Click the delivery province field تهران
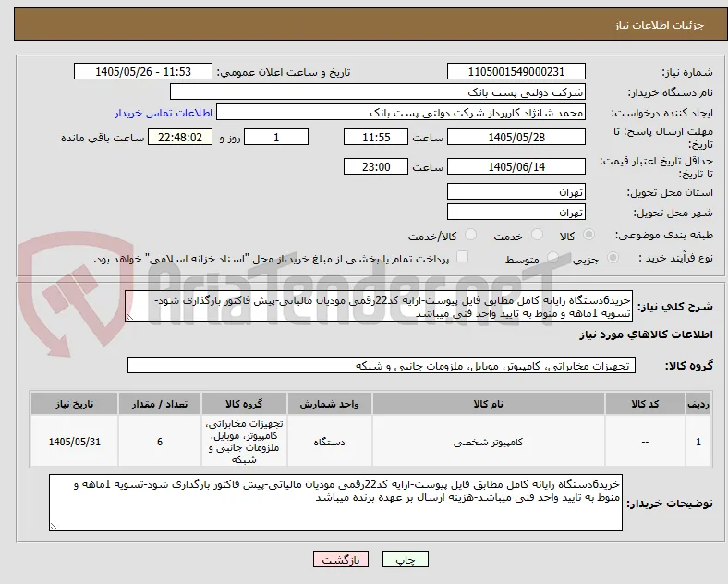 click(516, 191)
